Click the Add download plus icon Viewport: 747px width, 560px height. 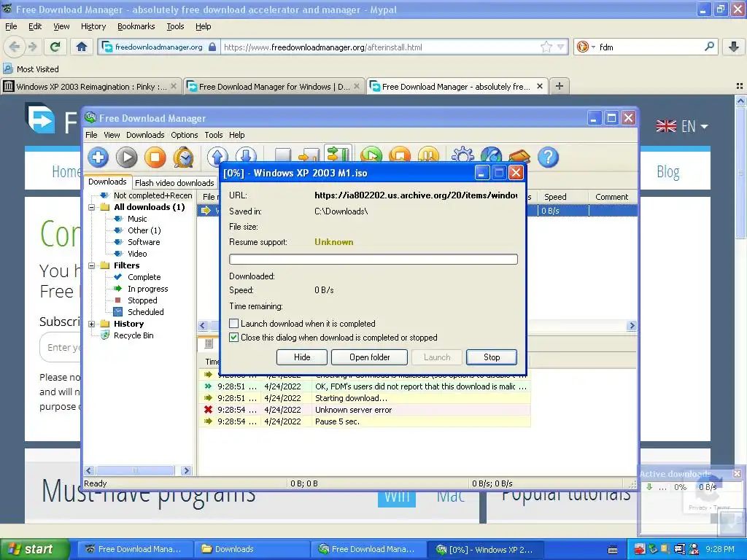click(98, 157)
